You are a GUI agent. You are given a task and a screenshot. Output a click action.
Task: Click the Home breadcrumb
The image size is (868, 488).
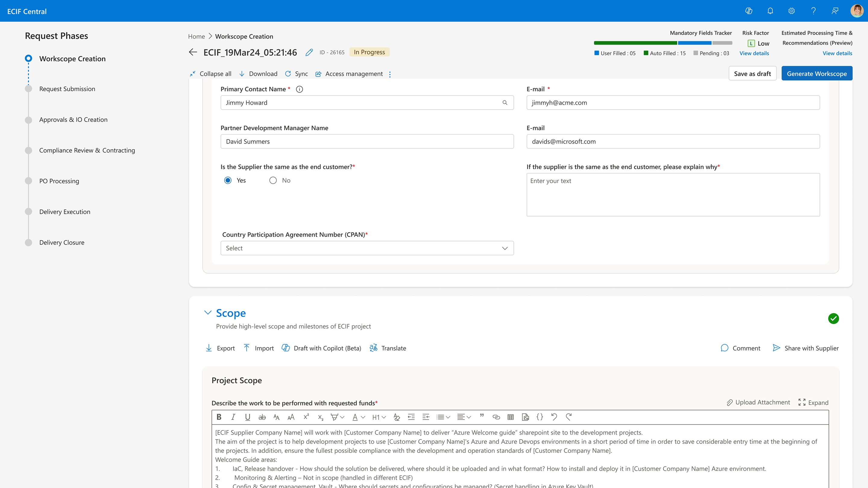197,36
